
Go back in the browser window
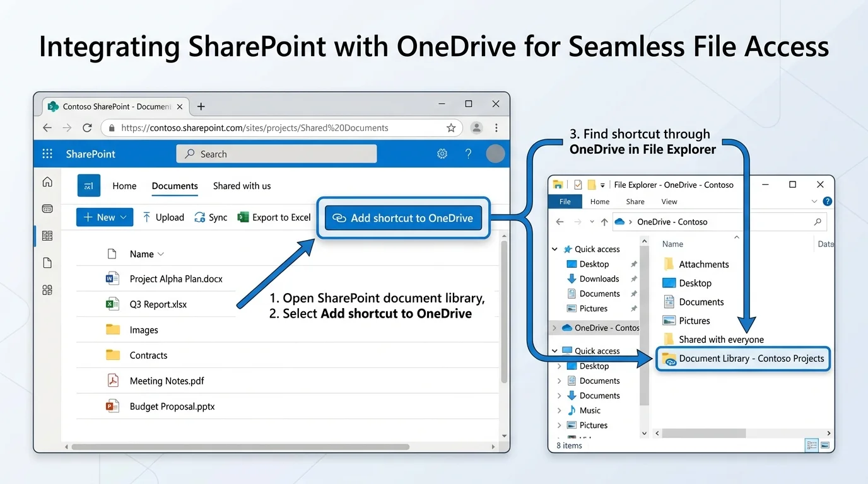click(47, 128)
